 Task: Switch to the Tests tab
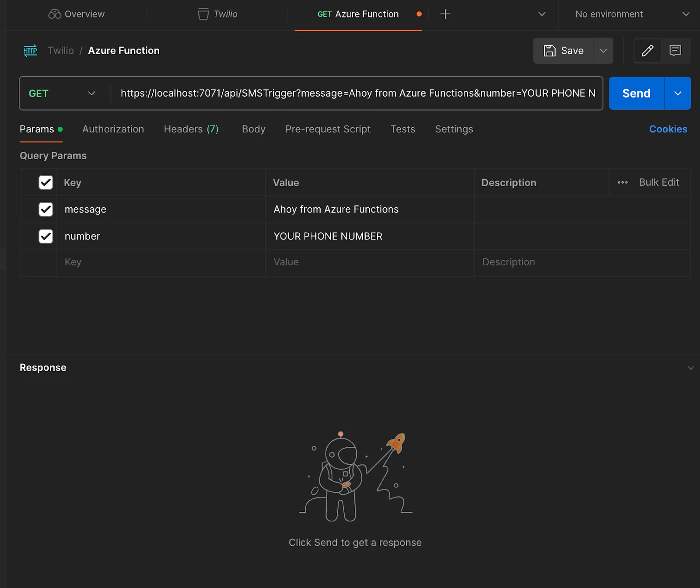402,129
